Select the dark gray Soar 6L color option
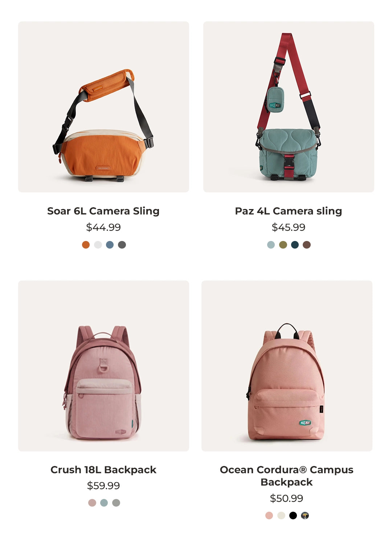Viewport: 392px width, 540px height. [x=122, y=245]
